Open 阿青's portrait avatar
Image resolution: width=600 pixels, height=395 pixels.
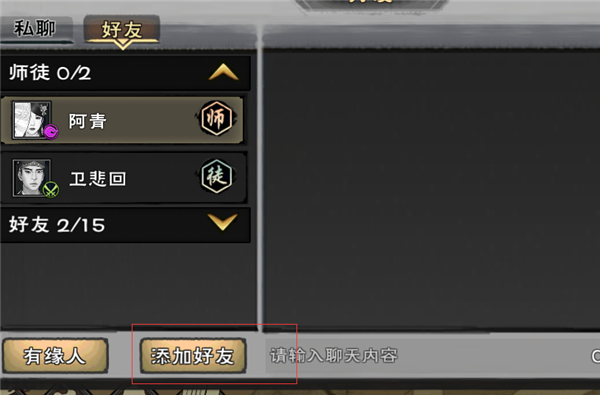coord(32,120)
